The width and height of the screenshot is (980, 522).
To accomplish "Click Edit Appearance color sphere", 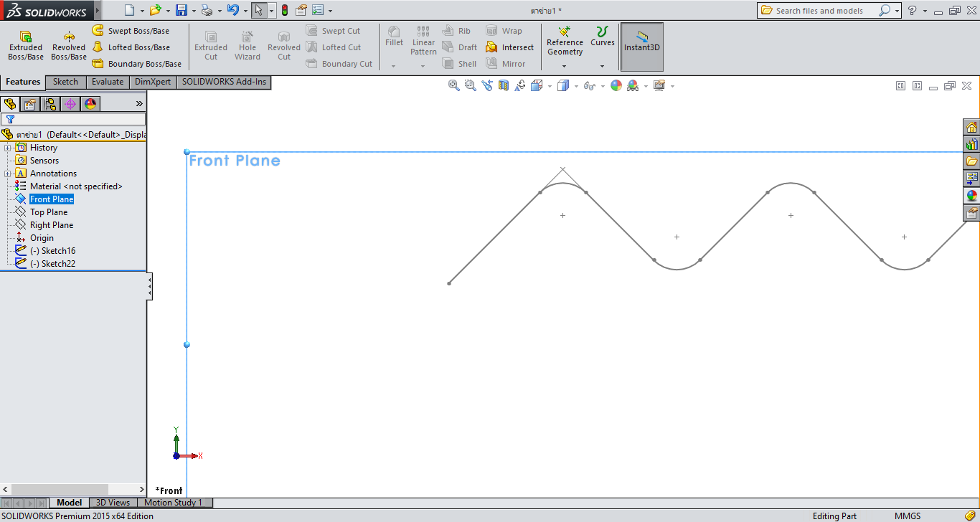I will (616, 85).
